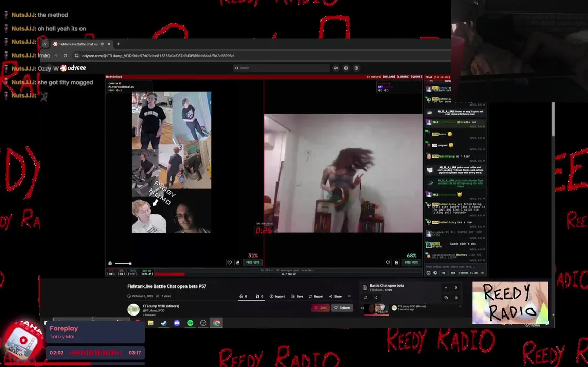The image size is (588, 367).
Task: Click the LDRBRD button in BattleChat header
Action: tap(403, 77)
